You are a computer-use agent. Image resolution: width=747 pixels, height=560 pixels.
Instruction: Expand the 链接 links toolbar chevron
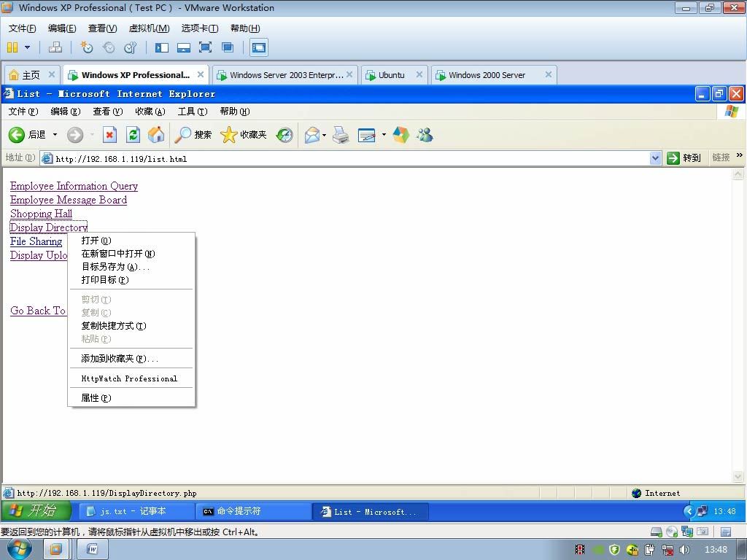tap(740, 155)
